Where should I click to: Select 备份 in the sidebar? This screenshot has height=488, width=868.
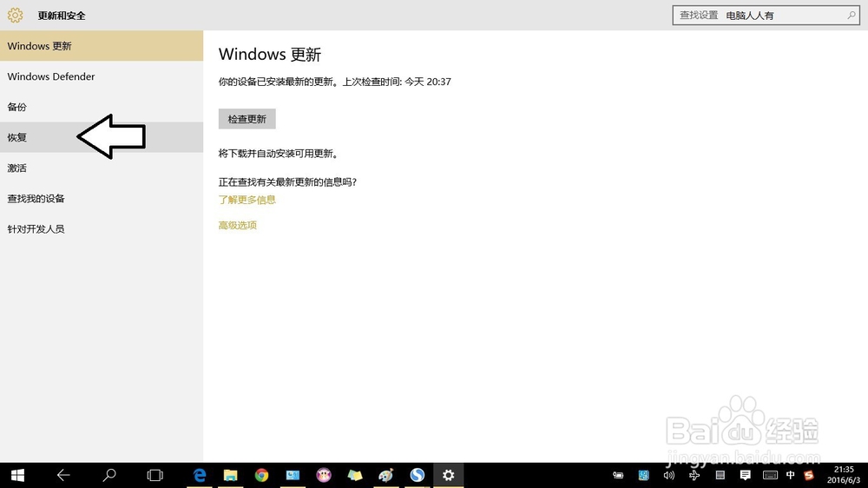tap(102, 107)
